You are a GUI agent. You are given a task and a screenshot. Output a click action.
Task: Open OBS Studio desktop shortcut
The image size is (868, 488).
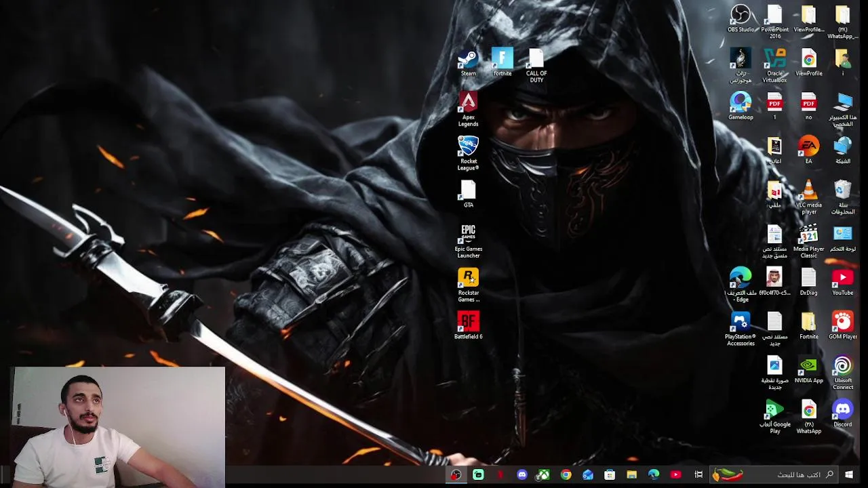pos(741,19)
